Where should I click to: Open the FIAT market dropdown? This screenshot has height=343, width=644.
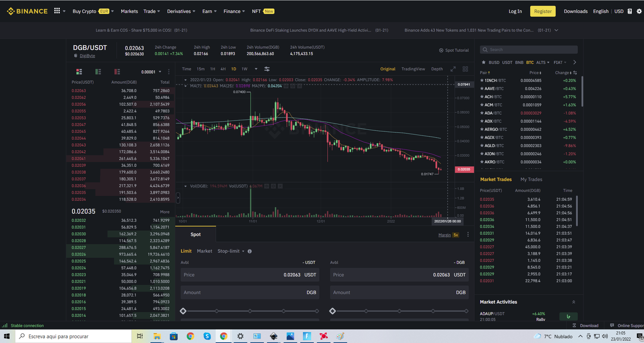pos(560,62)
